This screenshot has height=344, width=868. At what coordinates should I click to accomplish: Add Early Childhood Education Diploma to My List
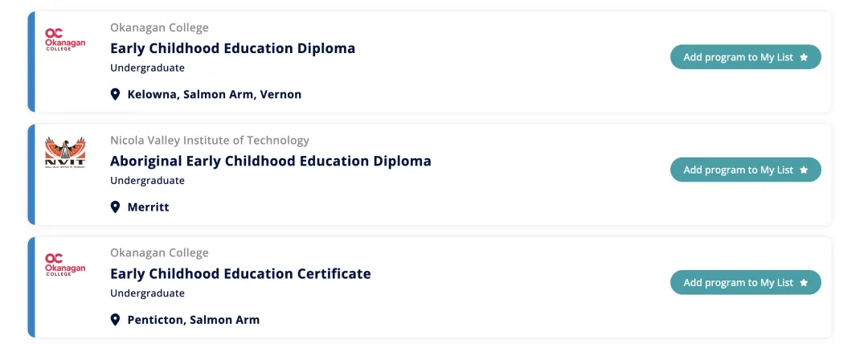click(746, 57)
